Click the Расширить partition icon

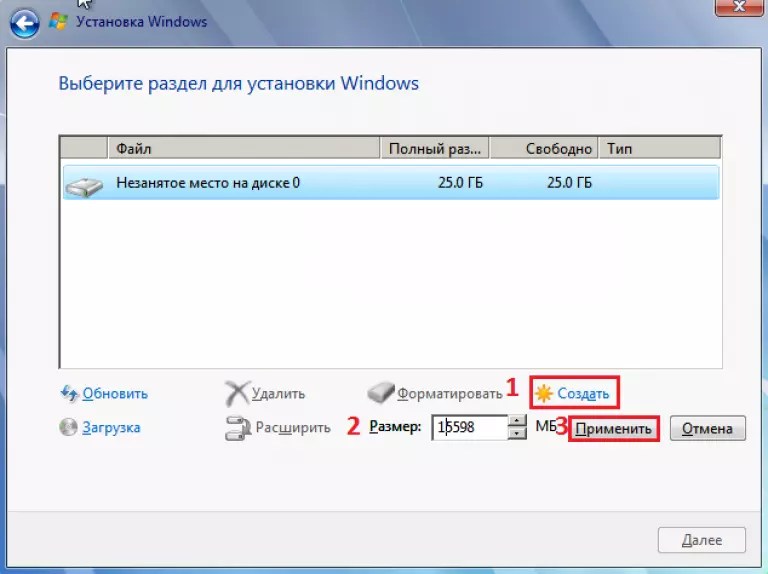(x=238, y=428)
